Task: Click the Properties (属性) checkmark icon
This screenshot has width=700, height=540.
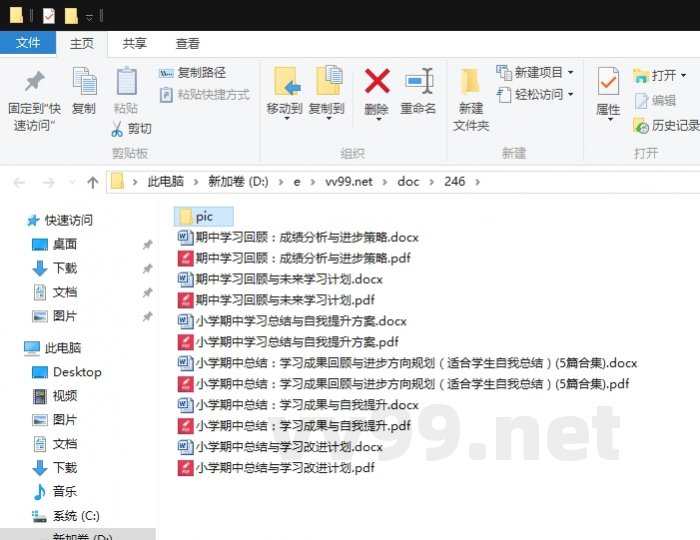Action: (608, 81)
